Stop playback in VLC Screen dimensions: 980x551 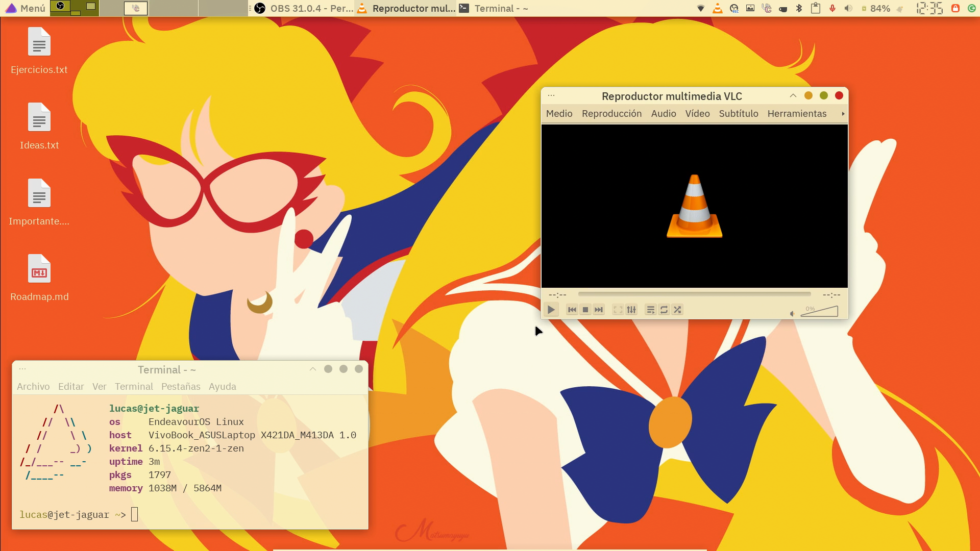click(x=585, y=310)
